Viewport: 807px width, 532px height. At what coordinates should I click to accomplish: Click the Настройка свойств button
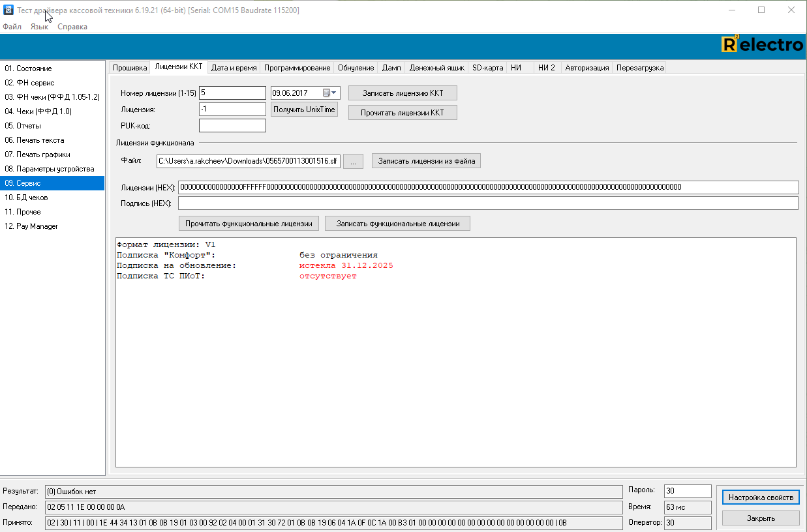pos(761,497)
